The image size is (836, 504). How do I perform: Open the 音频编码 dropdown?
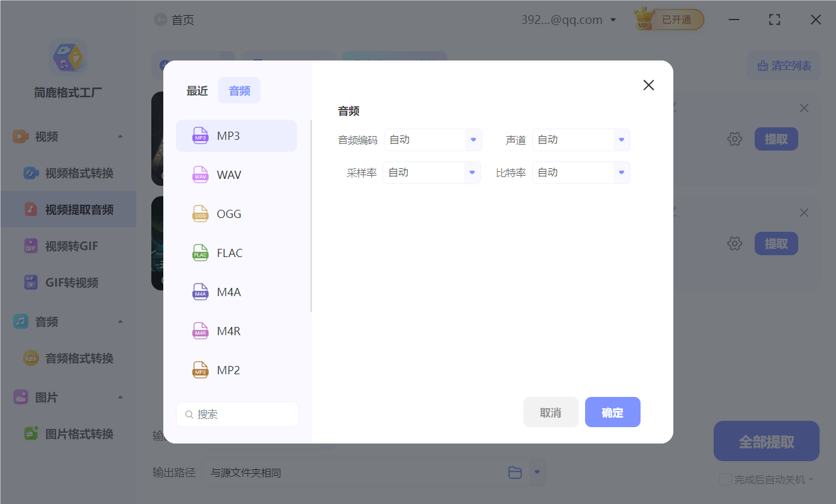click(433, 139)
